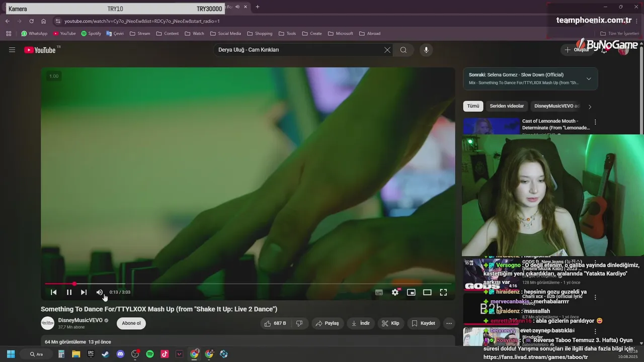This screenshot has height=362, width=644.
Task: Open DisneyMusicVEVO channel avatar
Action: point(48,323)
